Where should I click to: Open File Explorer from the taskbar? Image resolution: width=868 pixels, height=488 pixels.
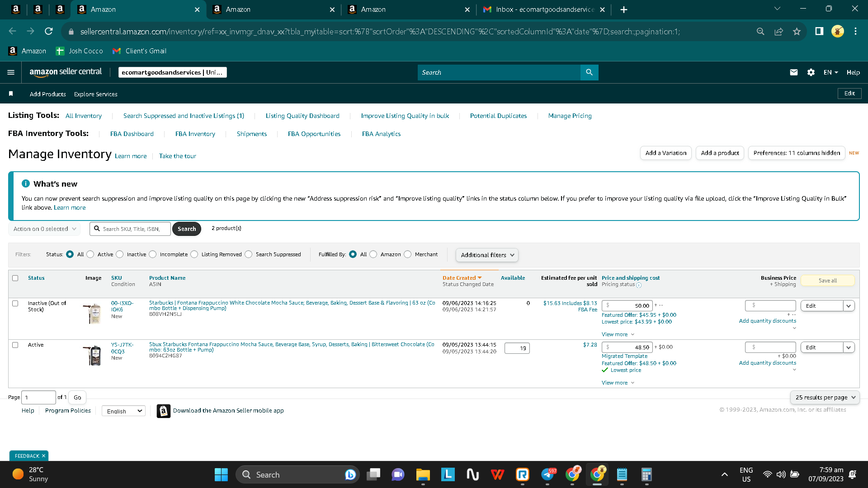tap(423, 474)
